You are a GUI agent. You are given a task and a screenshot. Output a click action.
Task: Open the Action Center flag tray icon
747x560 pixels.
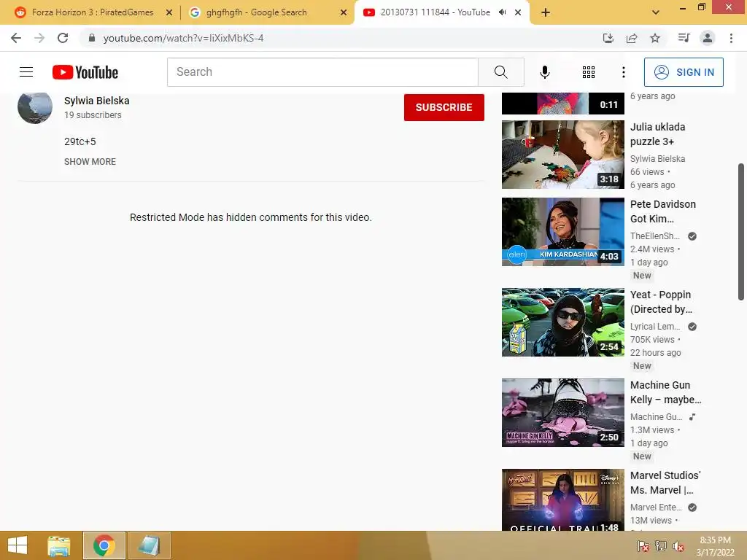tap(643, 545)
